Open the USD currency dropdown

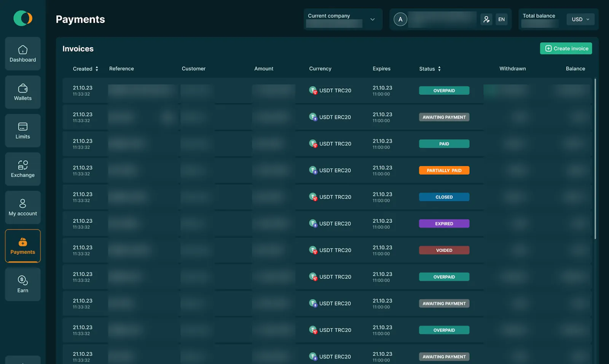pyautogui.click(x=580, y=19)
